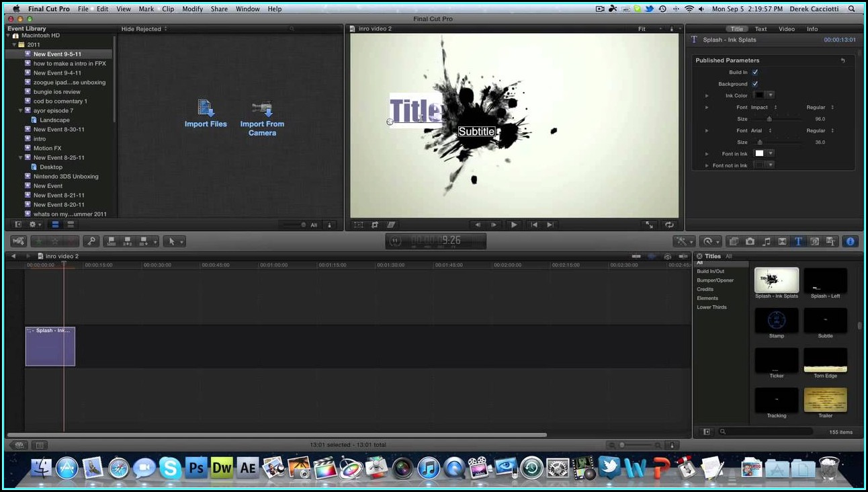Reset Published Parameters with curved arrow
The height and width of the screenshot is (492, 868).
pos(843,60)
